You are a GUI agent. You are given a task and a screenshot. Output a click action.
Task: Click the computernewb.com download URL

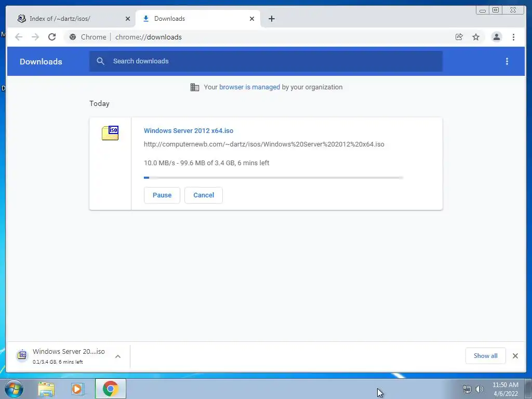[264, 144]
